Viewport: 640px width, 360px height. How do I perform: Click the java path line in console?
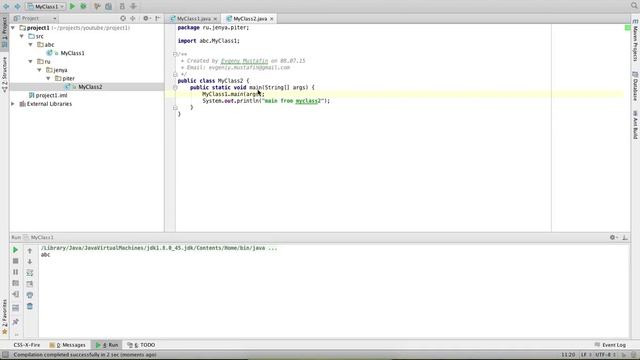tap(159, 248)
